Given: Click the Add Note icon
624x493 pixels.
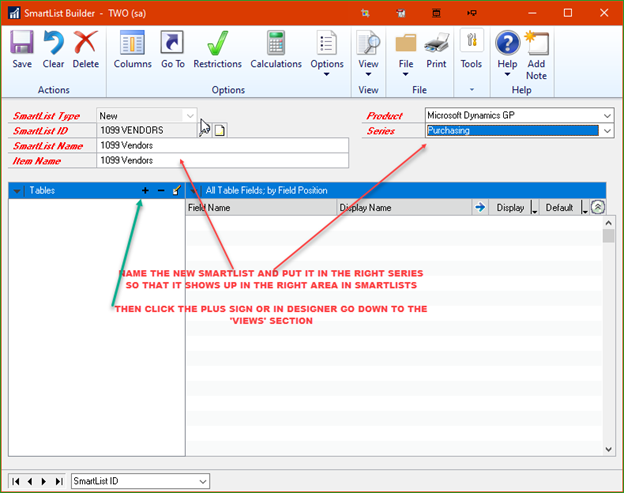Looking at the screenshot, I should (x=537, y=43).
